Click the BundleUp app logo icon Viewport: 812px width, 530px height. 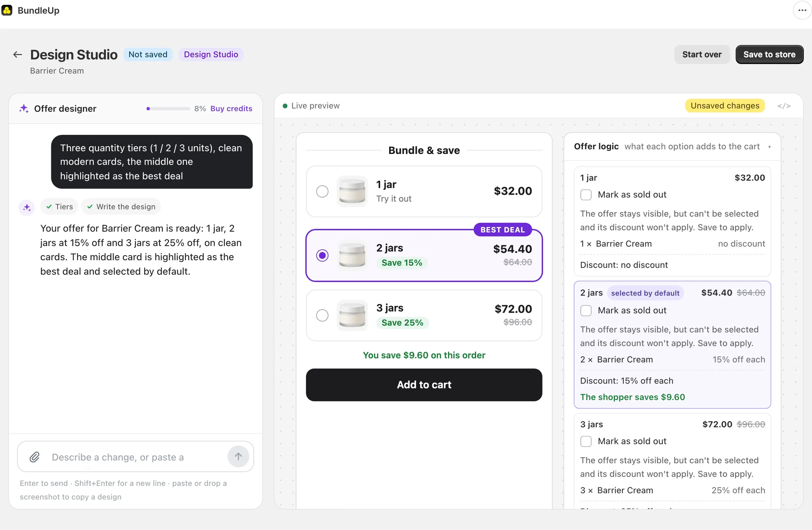[x=7, y=10]
